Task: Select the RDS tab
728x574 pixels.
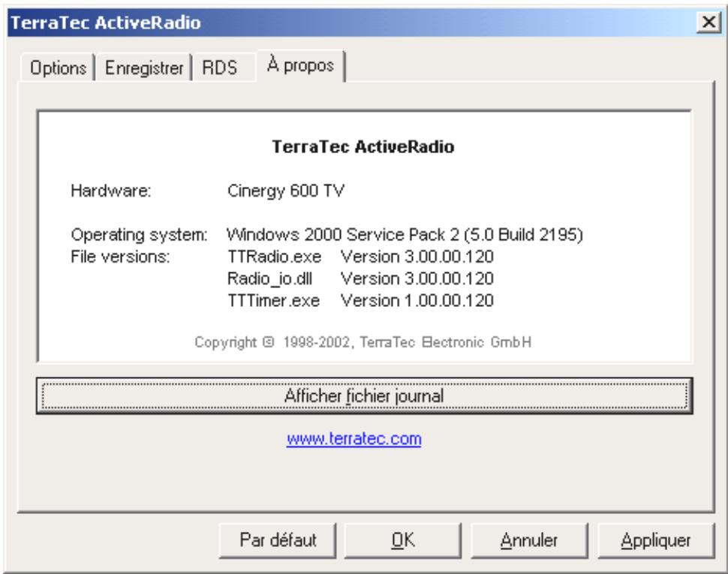Action: [220, 68]
